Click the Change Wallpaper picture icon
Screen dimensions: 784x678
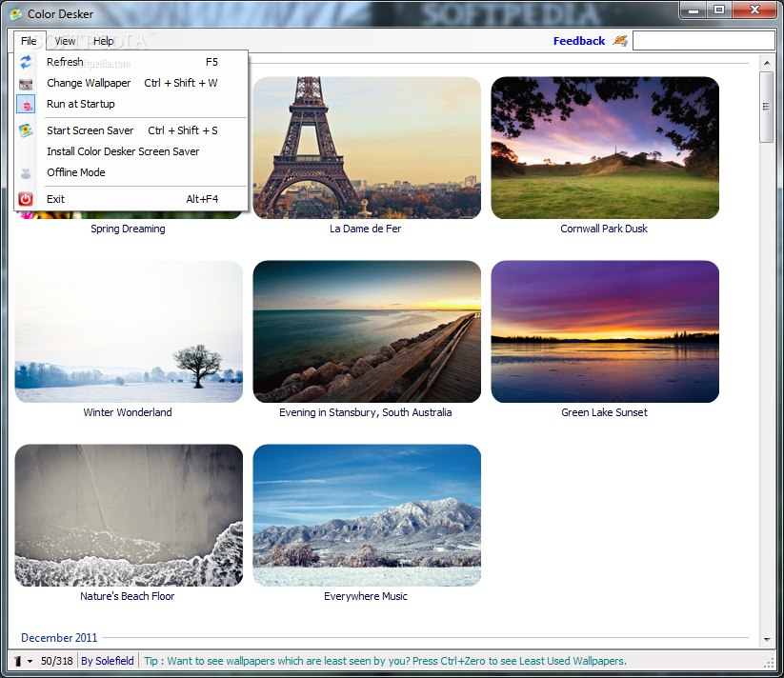click(26, 84)
